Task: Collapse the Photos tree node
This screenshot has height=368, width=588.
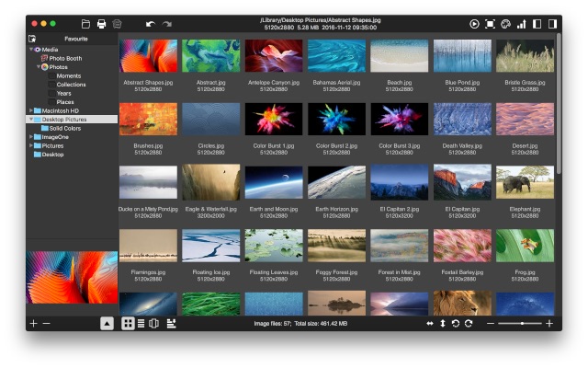Action: click(x=39, y=67)
